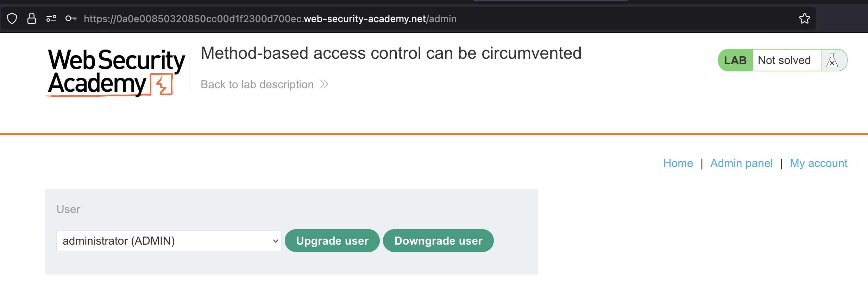Follow the Back to lab description link
Image resolution: width=868 pixels, height=284 pixels.
[x=257, y=84]
